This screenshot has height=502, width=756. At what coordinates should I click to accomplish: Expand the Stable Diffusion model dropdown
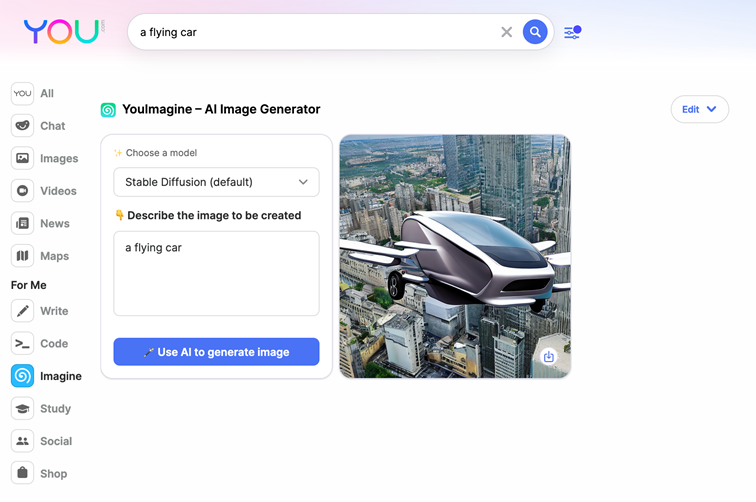216,182
